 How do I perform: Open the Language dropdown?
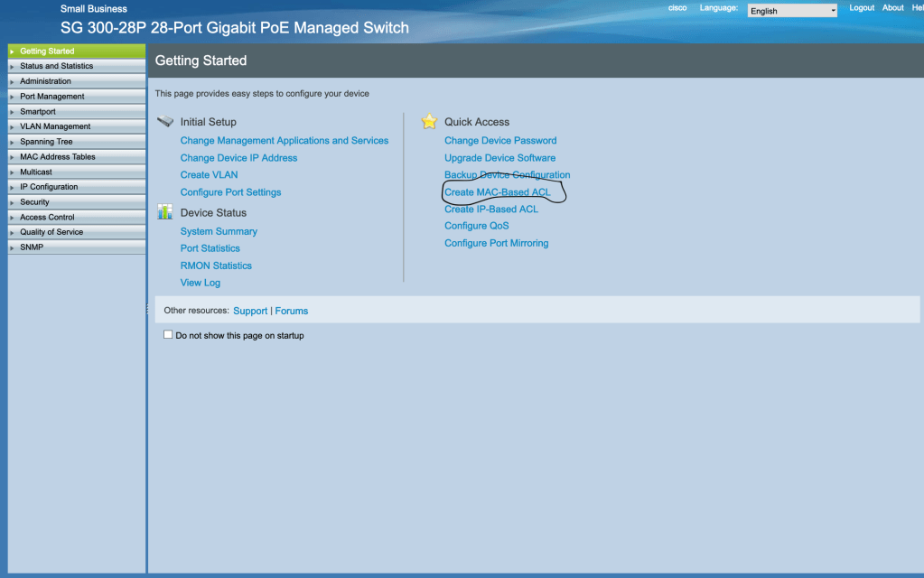792,11
